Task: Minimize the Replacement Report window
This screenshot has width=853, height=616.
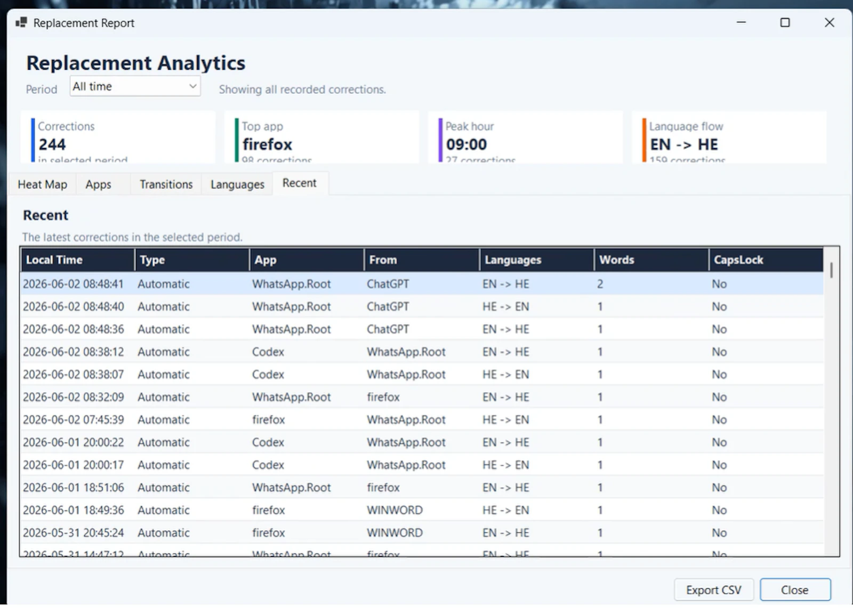Action: pos(741,22)
